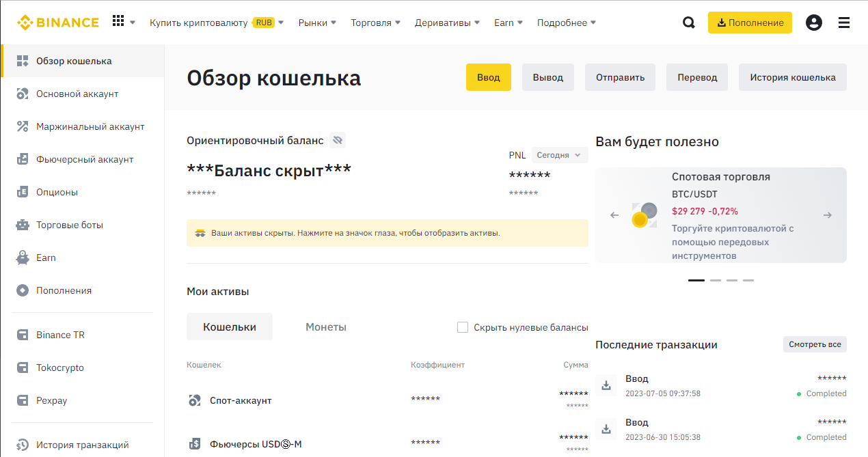Open the hamburger menu icon
The height and width of the screenshot is (457, 868).
[x=844, y=23]
